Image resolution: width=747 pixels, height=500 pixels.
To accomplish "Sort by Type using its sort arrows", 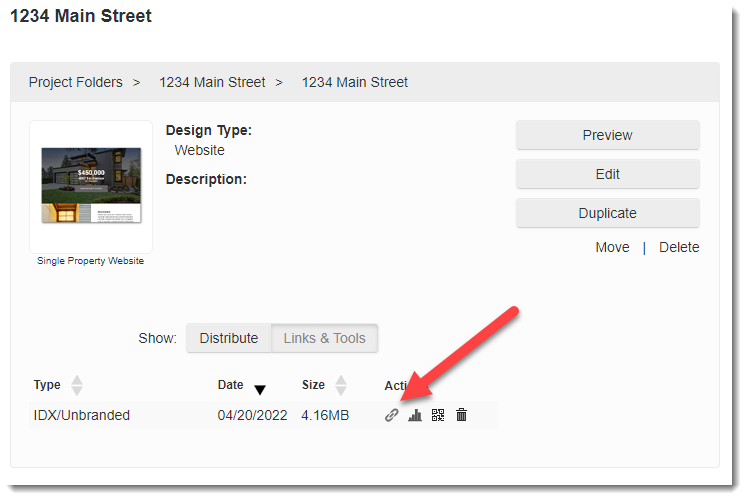I will [77, 385].
